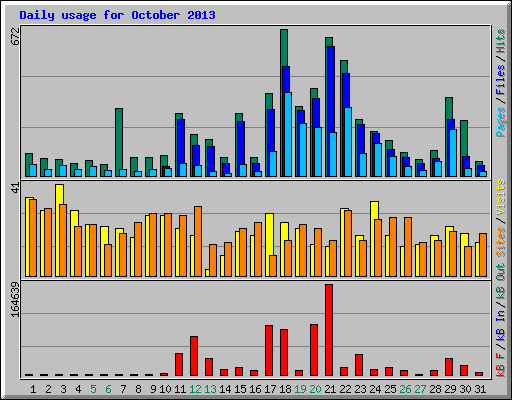Select the green weekend day label "13"
The height and width of the screenshot is (400, 512).
[x=210, y=389]
